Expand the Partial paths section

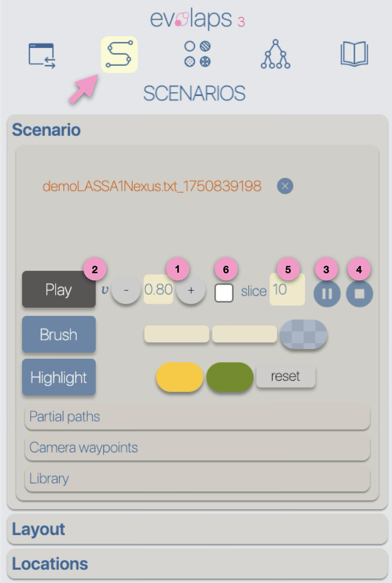197,416
